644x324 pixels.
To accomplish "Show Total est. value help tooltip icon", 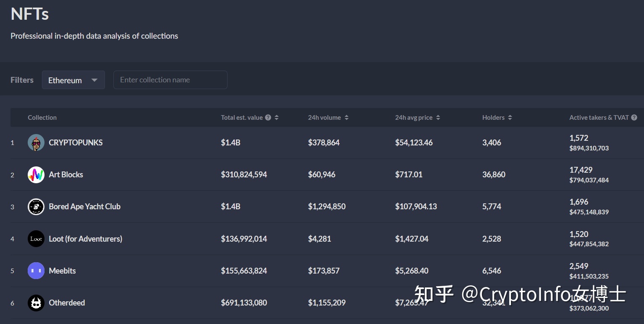I will 268,118.
